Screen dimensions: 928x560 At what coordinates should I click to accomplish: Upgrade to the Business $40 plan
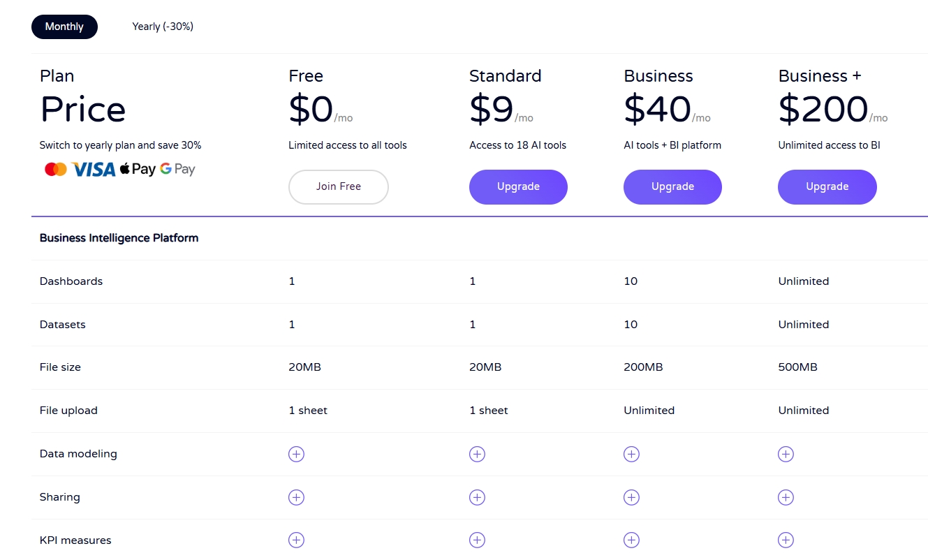coord(672,186)
